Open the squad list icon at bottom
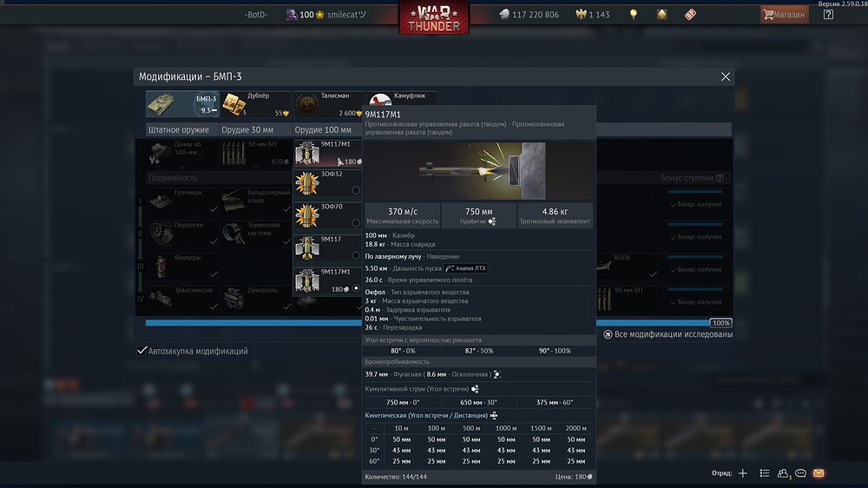 [x=765, y=473]
